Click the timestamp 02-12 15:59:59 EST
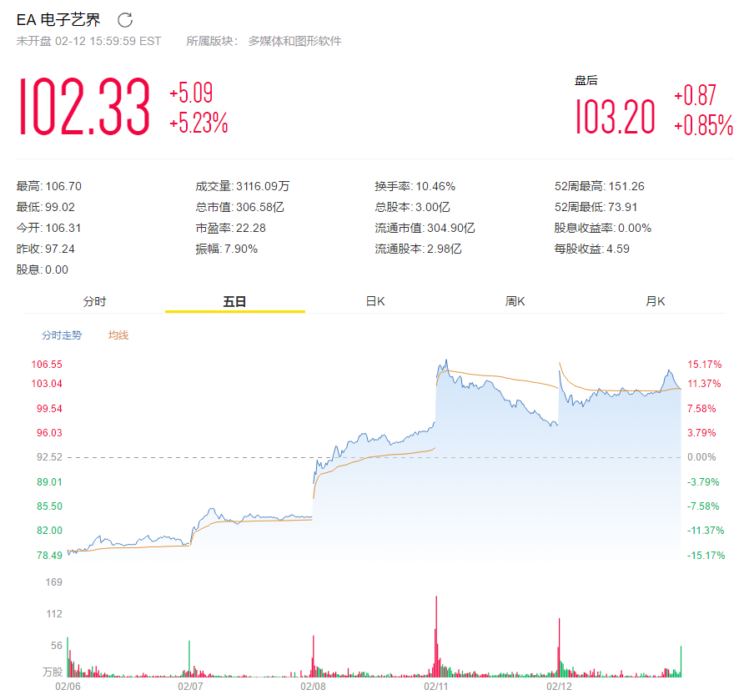Viewport: 739px width, 700px height. coord(108,42)
